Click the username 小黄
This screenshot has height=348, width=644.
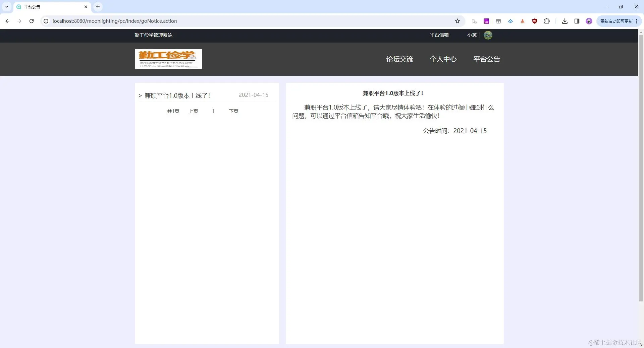pyautogui.click(x=472, y=35)
